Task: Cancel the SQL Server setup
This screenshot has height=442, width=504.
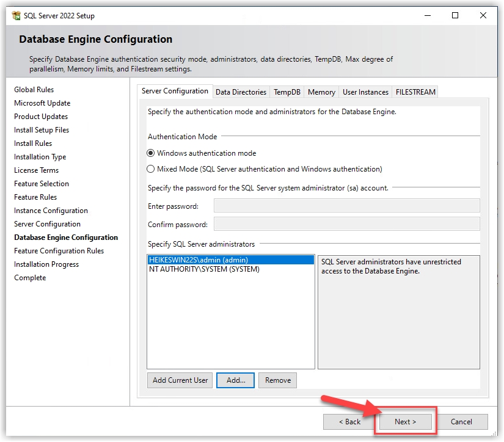Action: (x=461, y=422)
